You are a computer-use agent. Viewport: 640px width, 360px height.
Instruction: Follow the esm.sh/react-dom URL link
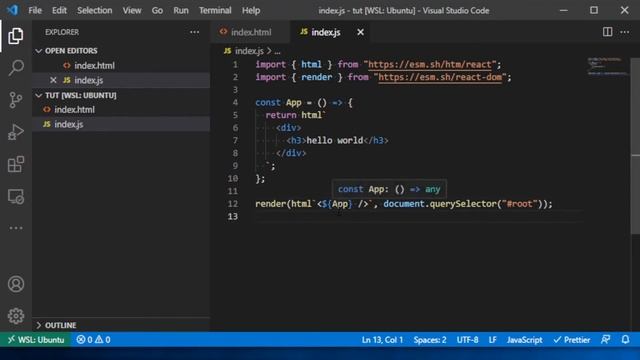(x=440, y=77)
